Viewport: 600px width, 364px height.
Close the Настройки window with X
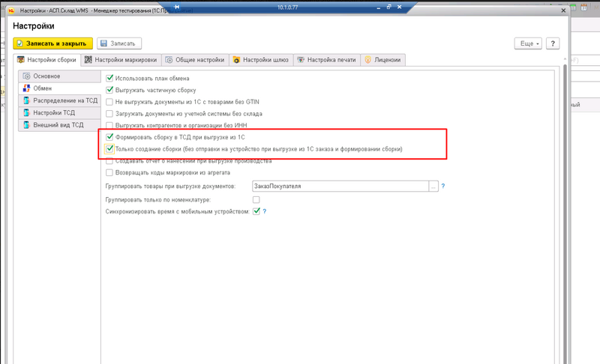(563, 10)
